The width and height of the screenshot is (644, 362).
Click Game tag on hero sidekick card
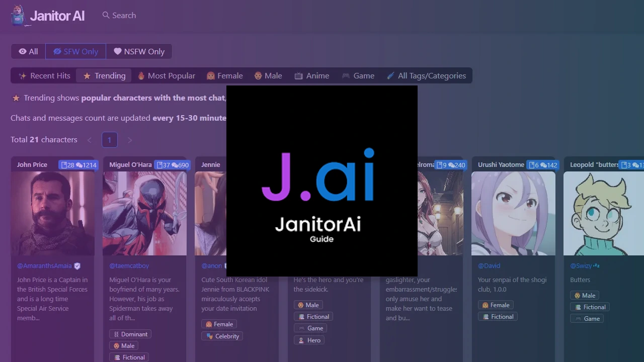pos(310,328)
